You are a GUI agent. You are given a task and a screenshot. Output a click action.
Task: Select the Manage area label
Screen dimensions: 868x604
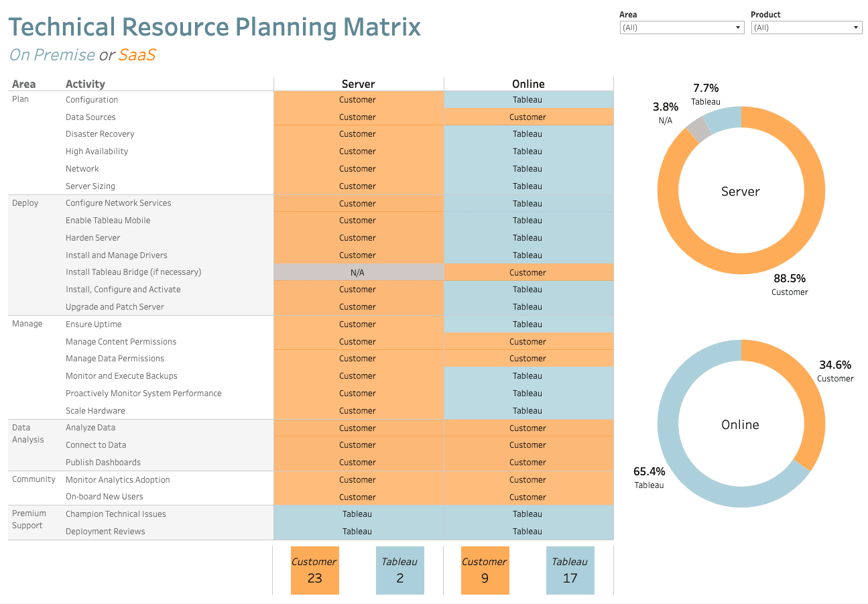pyautogui.click(x=27, y=324)
